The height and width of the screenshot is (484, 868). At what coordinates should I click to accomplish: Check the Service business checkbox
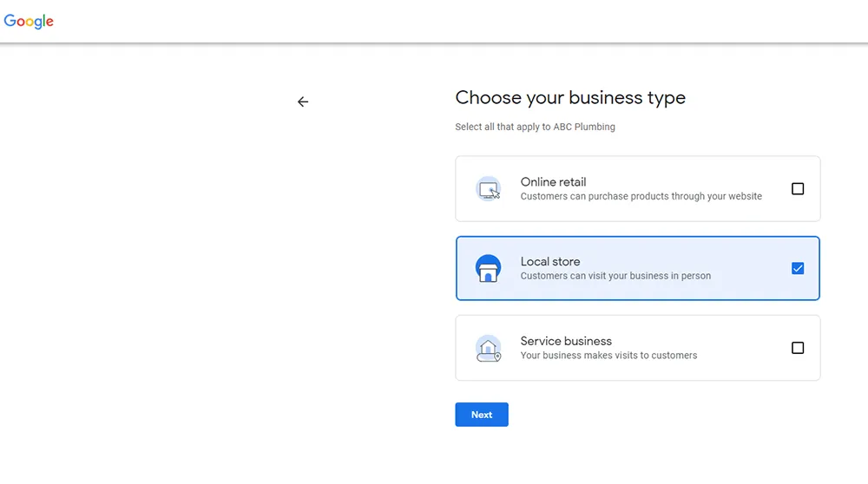(798, 348)
